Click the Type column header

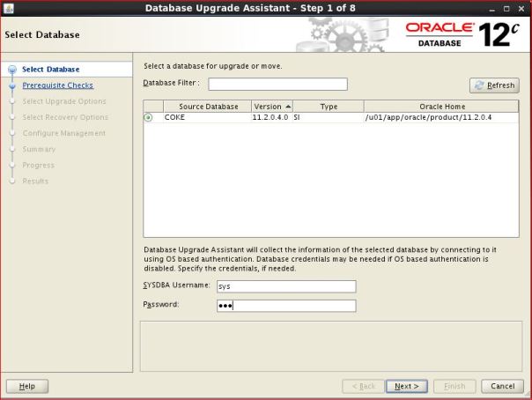[328, 107]
